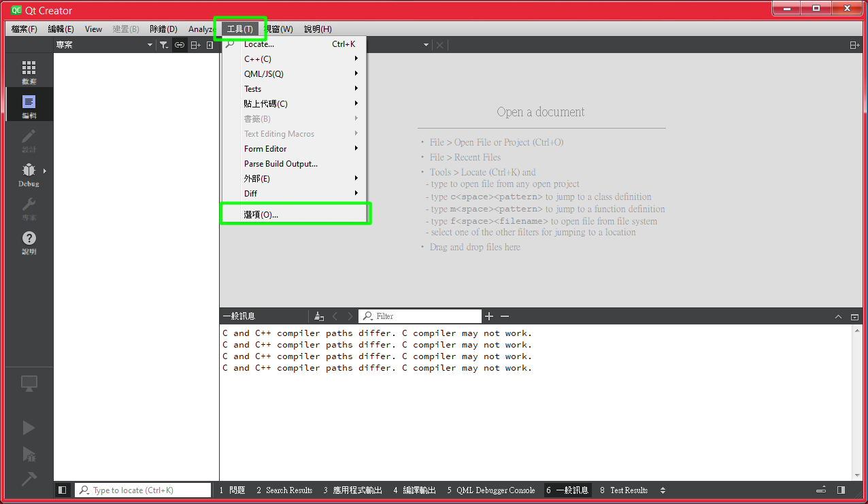This screenshot has width=868, height=504.
Task: Toggle the right sidebar visibility button
Action: tap(841, 490)
